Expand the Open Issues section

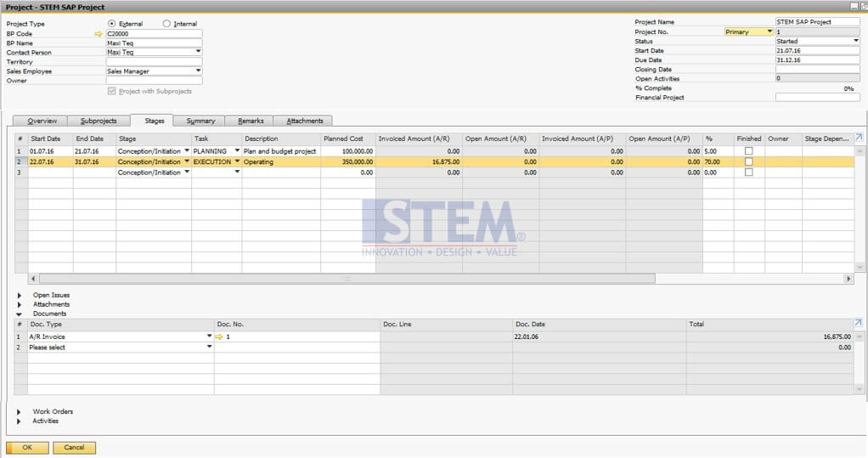[x=20, y=295]
